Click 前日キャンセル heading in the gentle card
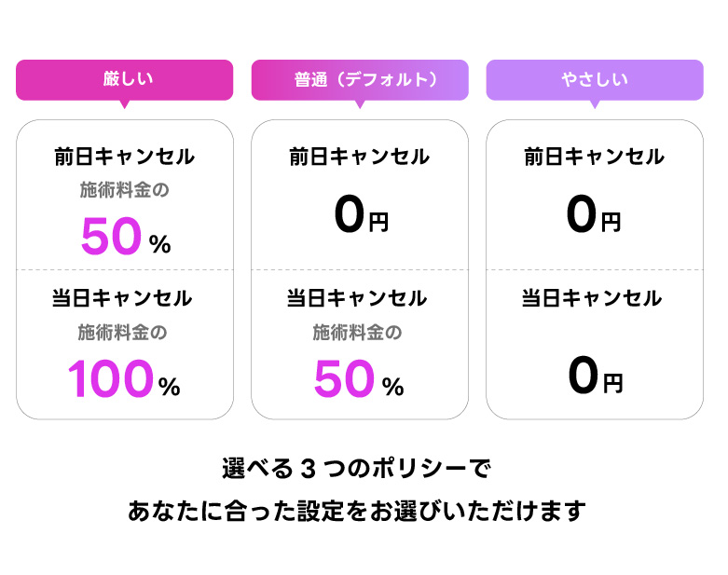The image size is (728, 575). pyautogui.click(x=595, y=157)
